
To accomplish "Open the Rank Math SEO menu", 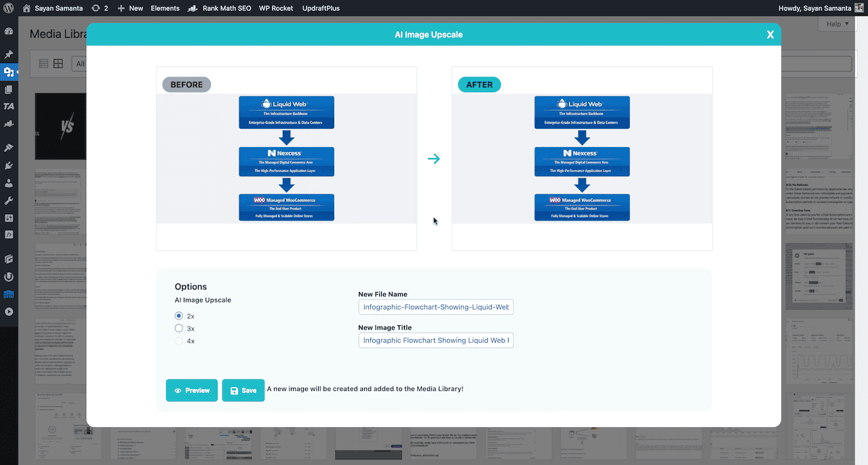I will pos(220,8).
